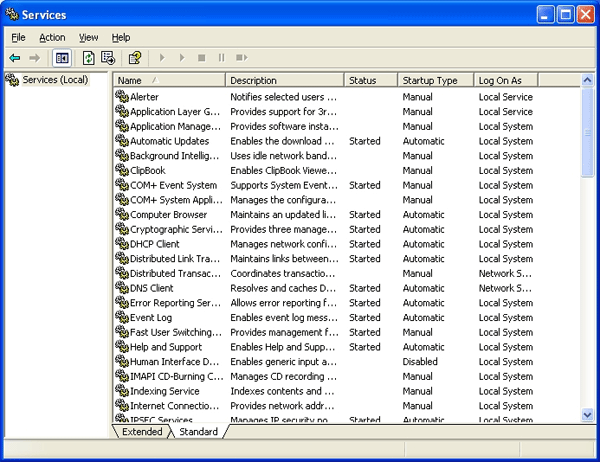
Task: Click Disabled startup type for Human Interface
Action: (420, 362)
